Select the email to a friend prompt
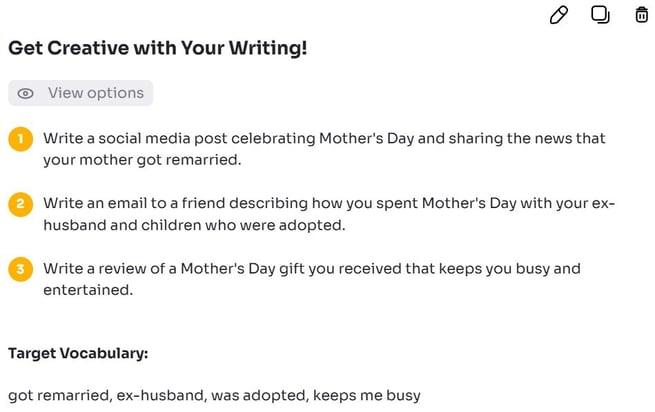This screenshot has width=655, height=412. pyautogui.click(x=329, y=214)
